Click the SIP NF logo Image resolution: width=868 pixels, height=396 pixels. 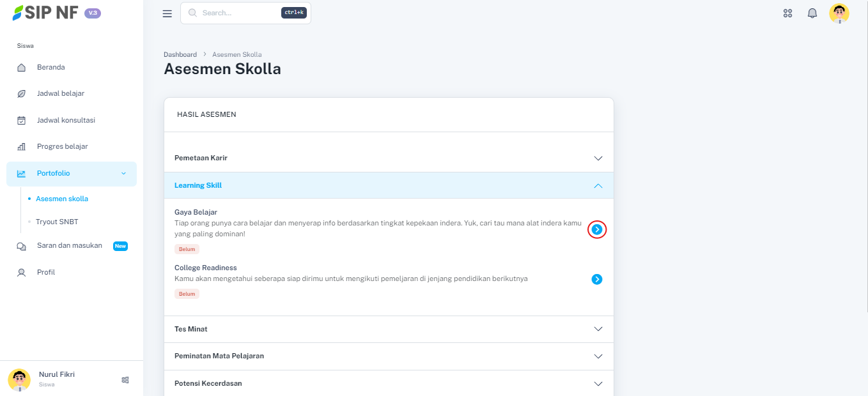pos(45,13)
